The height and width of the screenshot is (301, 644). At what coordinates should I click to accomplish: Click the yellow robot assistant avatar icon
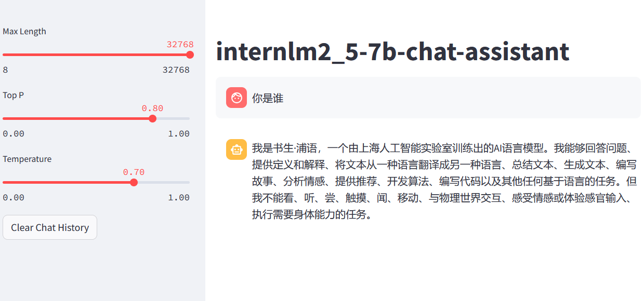236,149
